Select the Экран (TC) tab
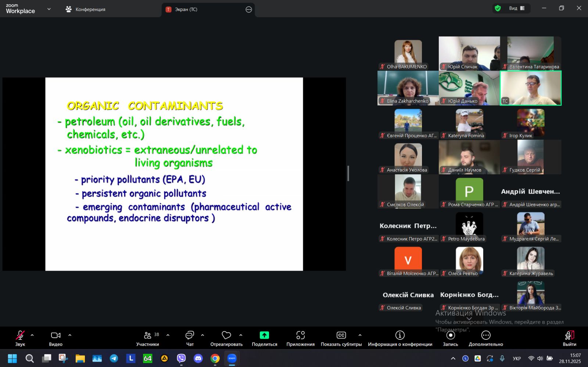Image resolution: width=588 pixels, height=367 pixels. [186, 10]
